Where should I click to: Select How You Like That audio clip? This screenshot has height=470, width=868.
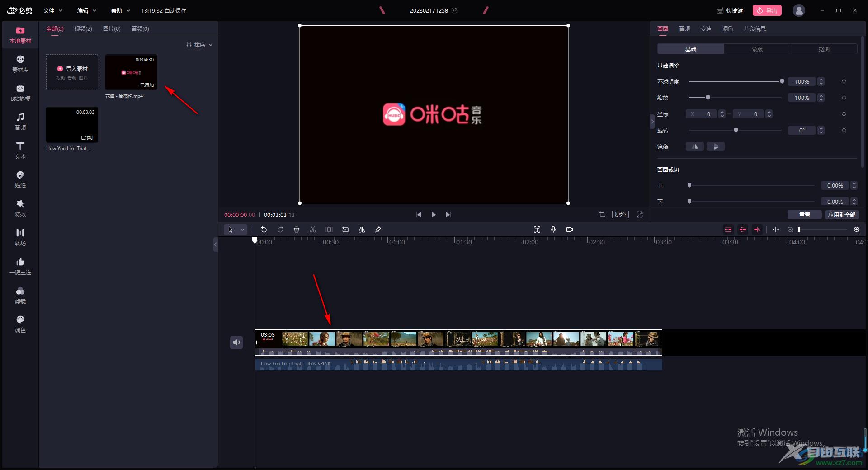(458, 364)
